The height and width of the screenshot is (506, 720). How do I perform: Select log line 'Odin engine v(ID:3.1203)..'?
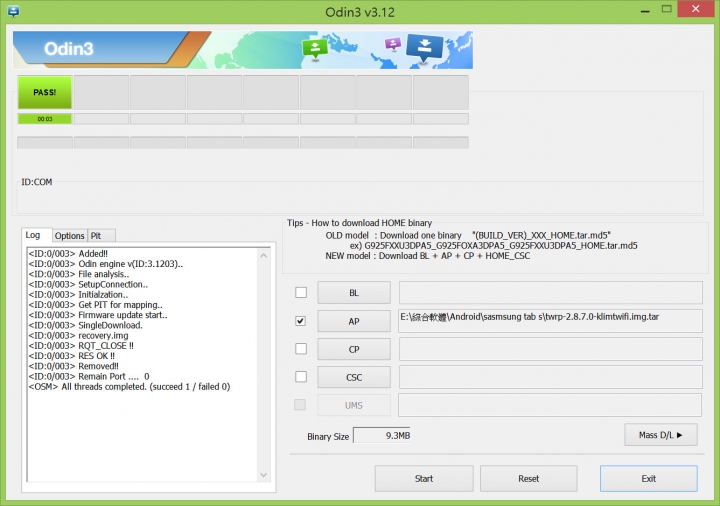pyautogui.click(x=106, y=264)
